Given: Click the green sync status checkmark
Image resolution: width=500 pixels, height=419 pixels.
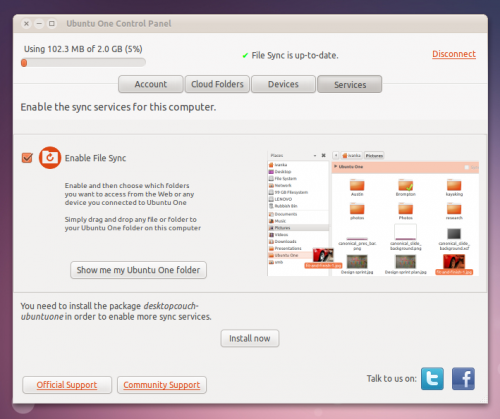Looking at the screenshot, I should (x=245, y=55).
